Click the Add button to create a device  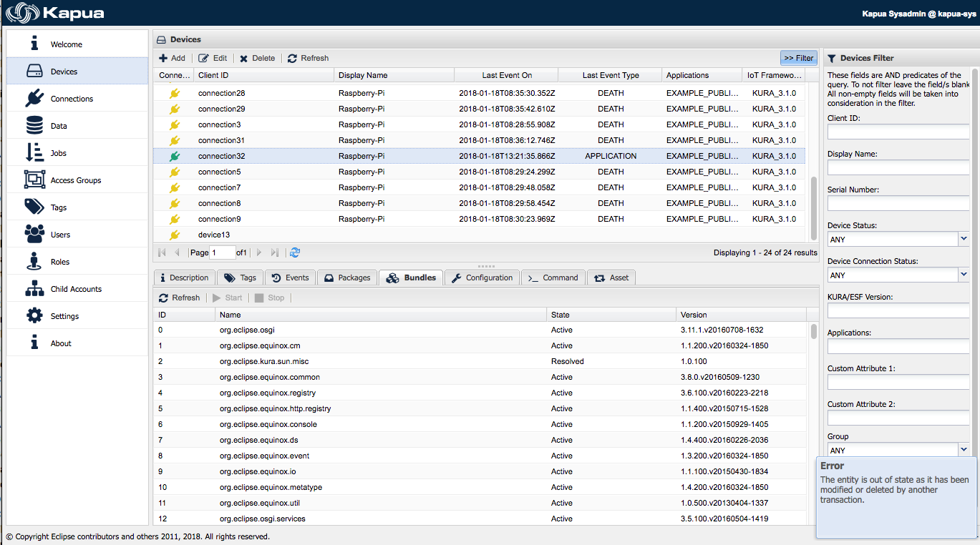[172, 58]
